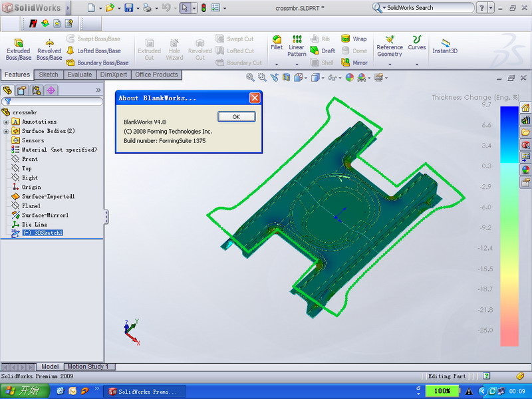Screen dimensions: 532x399
Task: Open the dropdown arrow next to Save
Action: tap(138, 8)
